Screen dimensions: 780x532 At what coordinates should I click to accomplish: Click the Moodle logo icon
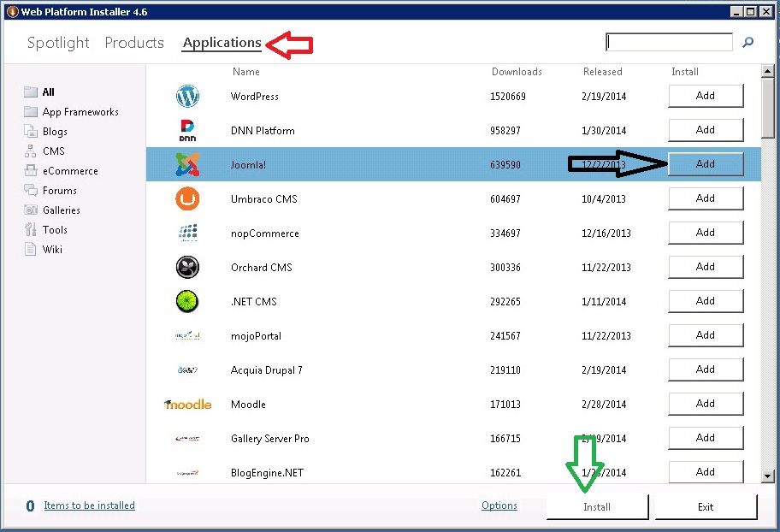tap(187, 404)
